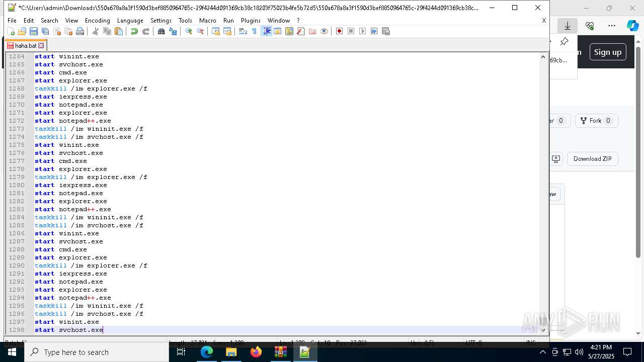Viewport: 644px width, 362px height.
Task: Play back the recorded macro
Action: (362, 31)
